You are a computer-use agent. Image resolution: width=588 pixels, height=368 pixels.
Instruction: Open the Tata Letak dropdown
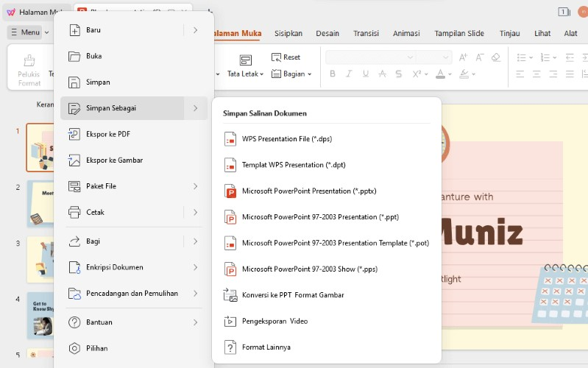pyautogui.click(x=245, y=74)
